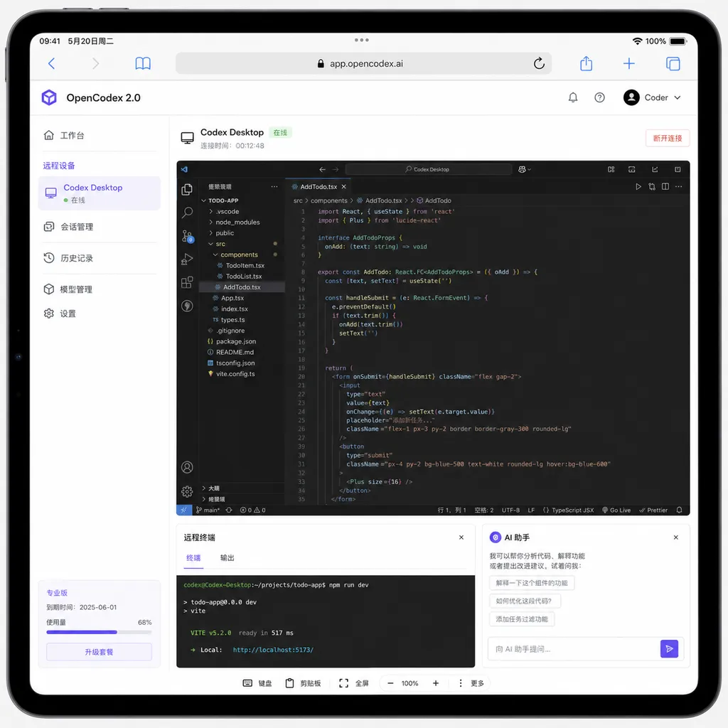Select 终端 terminal tab
Screen dimensions: 728x728
(x=193, y=557)
